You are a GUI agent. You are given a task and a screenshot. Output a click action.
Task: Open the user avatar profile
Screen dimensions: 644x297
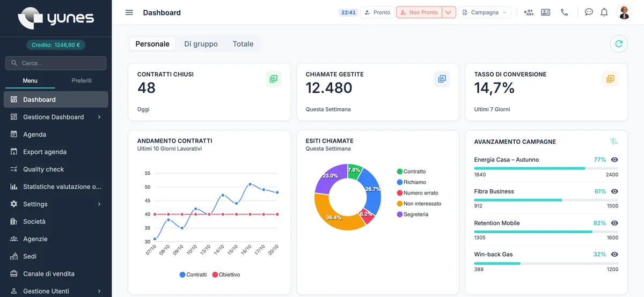coord(624,12)
